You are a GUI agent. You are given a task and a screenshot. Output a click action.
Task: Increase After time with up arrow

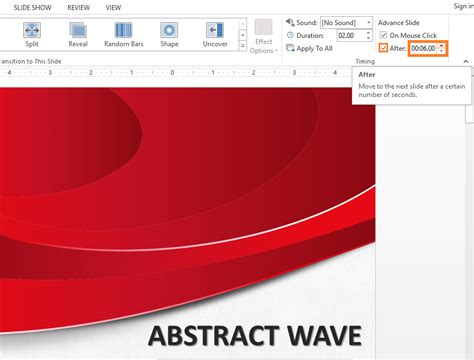coord(441,46)
